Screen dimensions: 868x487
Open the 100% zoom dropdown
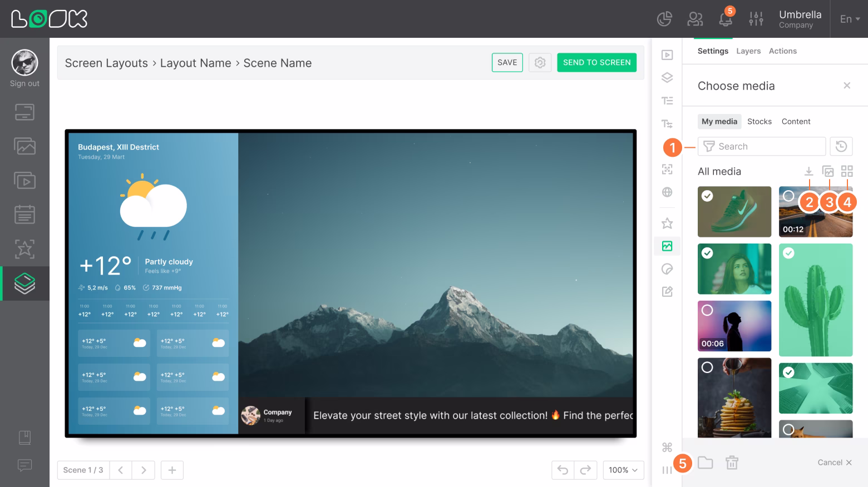(x=623, y=470)
